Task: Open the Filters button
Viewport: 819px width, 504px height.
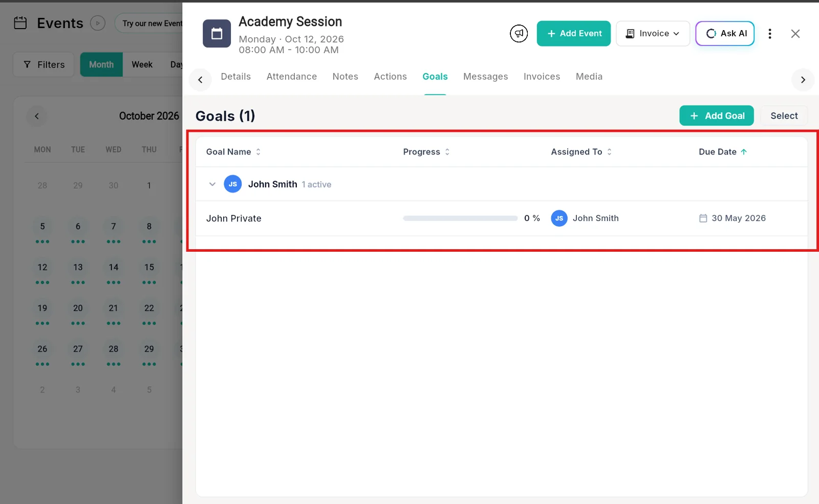Action: pyautogui.click(x=44, y=64)
